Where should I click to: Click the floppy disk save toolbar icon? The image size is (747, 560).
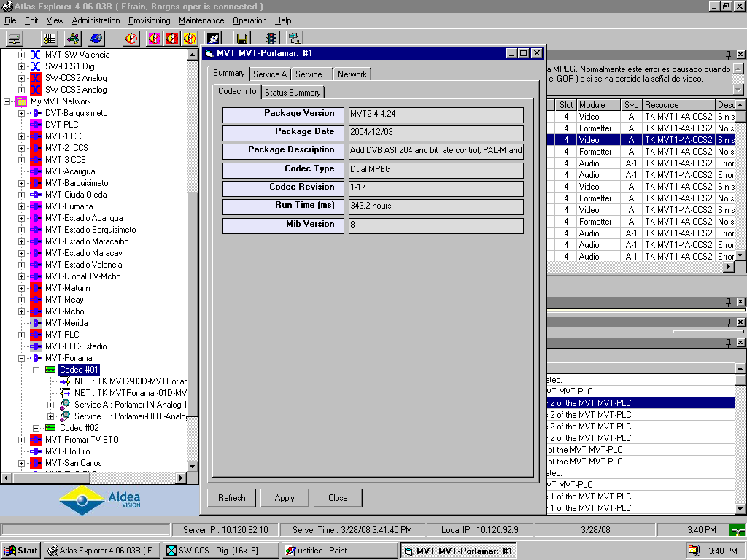242,39
